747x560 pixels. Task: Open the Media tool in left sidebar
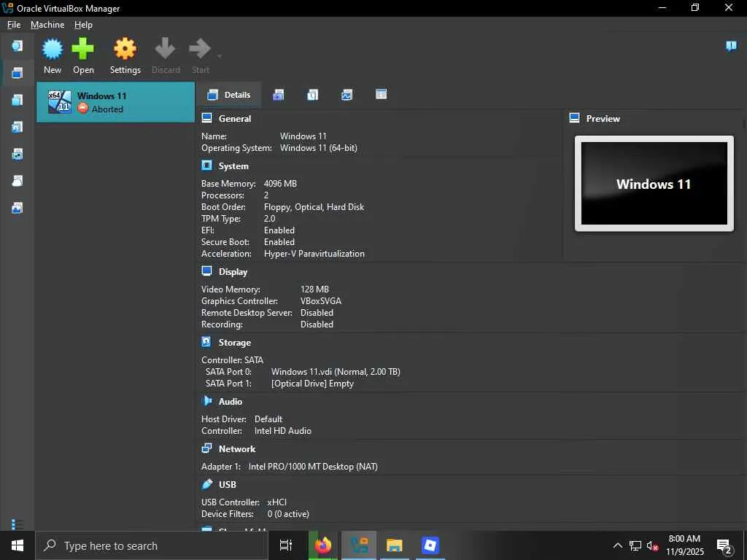pos(18,127)
